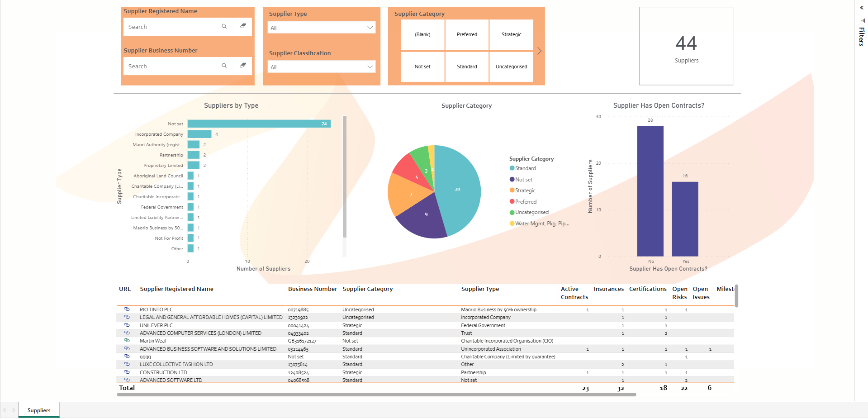Viewport: 868px width, 419px height.
Task: Toggle the Not set supplier category tile
Action: tap(422, 67)
